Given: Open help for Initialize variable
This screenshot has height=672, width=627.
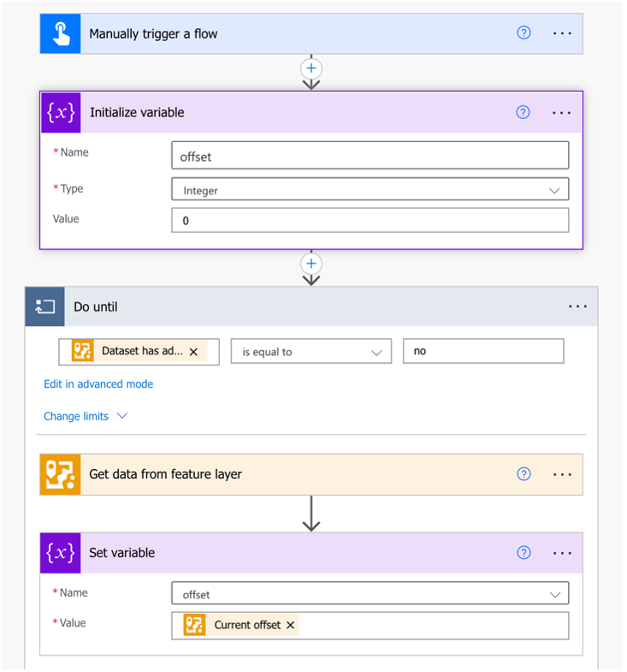Looking at the screenshot, I should [524, 112].
